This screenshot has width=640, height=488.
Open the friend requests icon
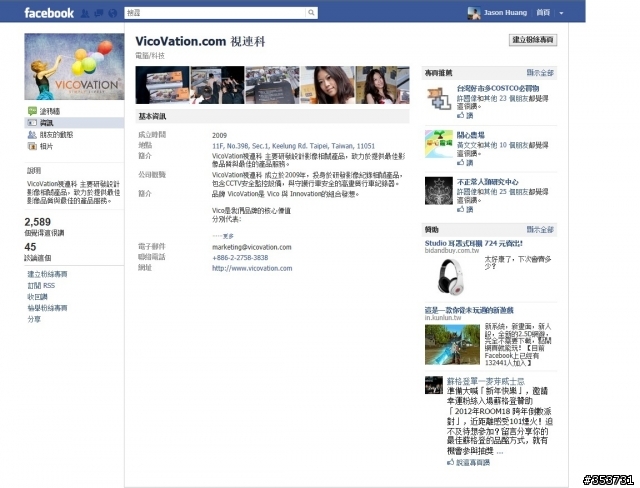click(x=85, y=13)
